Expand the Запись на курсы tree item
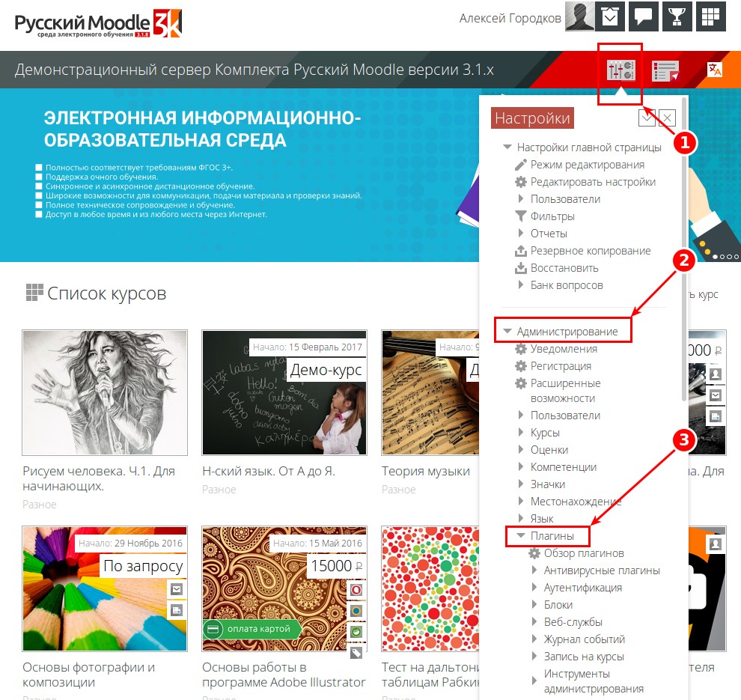Screen dimensions: 741x700 (x=534, y=657)
